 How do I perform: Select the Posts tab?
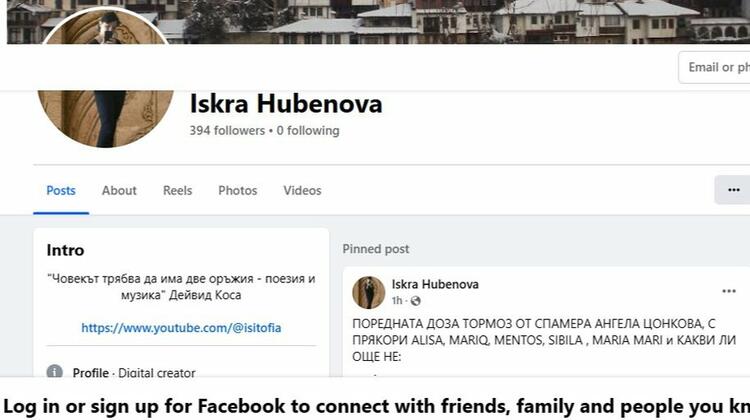(61, 190)
